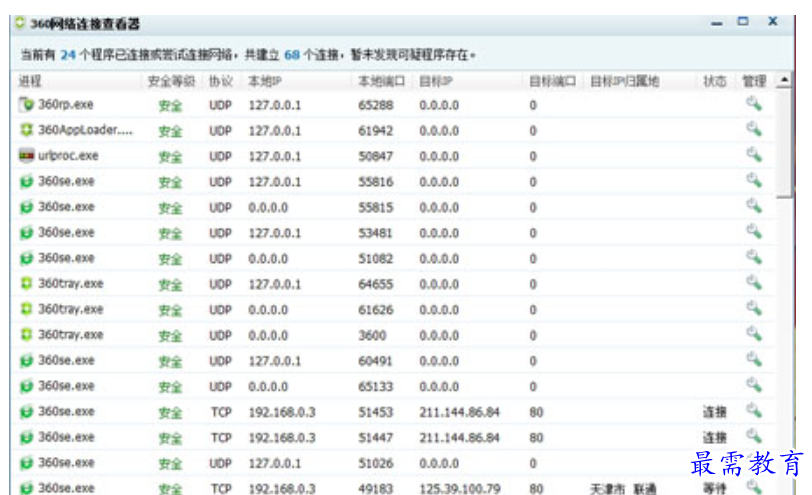Click the scrollbar up arrow
This screenshot has width=812, height=495.
point(783,80)
